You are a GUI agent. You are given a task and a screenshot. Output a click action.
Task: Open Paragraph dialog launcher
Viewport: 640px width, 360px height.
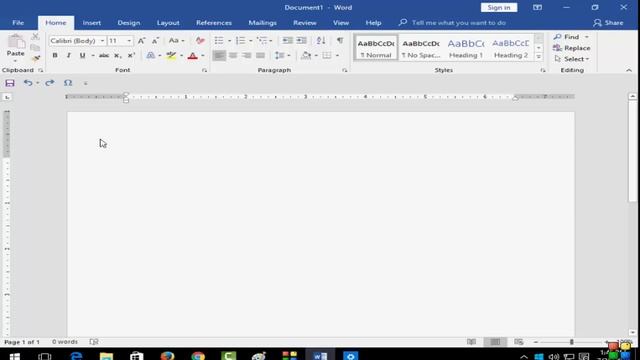(x=345, y=71)
